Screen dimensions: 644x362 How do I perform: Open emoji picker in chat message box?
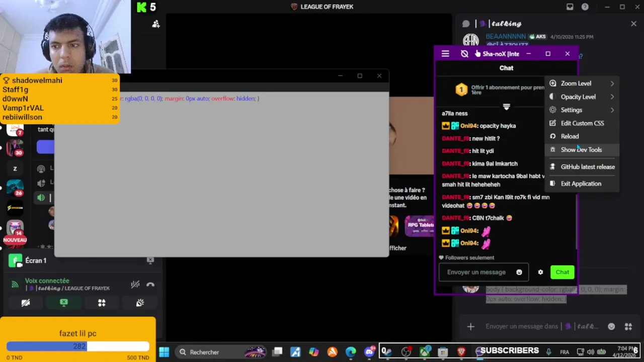519,272
